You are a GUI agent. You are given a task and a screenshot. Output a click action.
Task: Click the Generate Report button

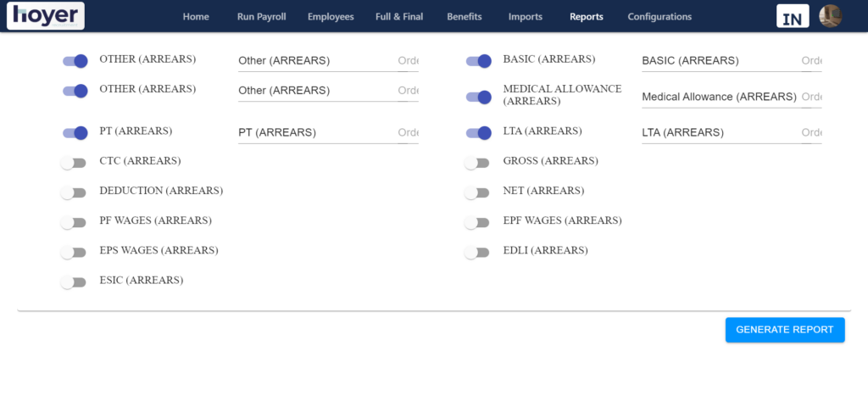[x=785, y=330]
